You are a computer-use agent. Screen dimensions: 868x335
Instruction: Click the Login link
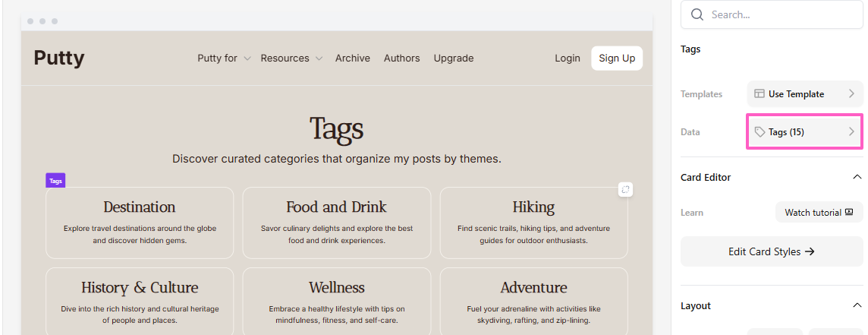[x=568, y=58]
